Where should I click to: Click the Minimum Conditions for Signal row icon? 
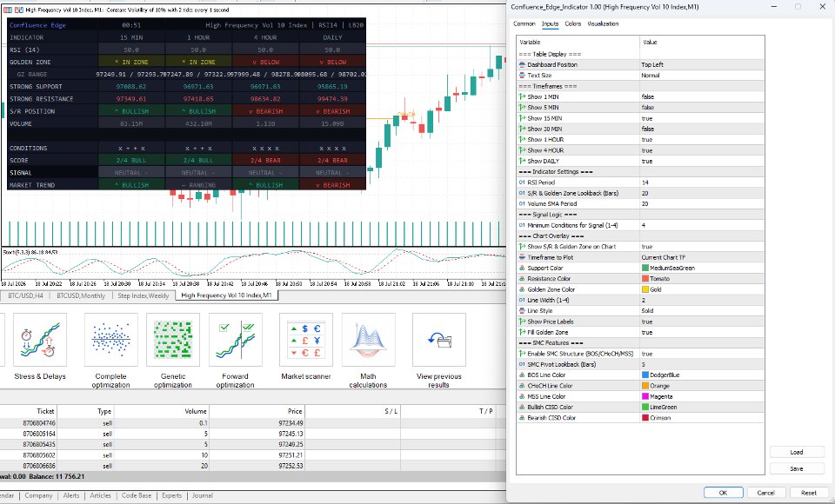[522, 225]
